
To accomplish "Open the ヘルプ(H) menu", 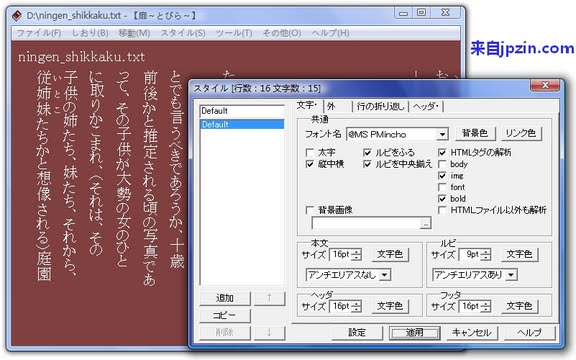I will (330, 33).
